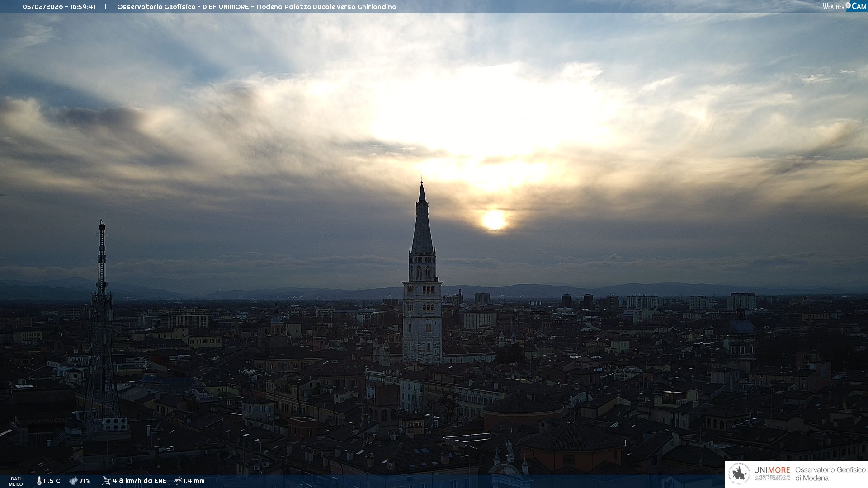Click the setting sun in the sky

(x=493, y=220)
